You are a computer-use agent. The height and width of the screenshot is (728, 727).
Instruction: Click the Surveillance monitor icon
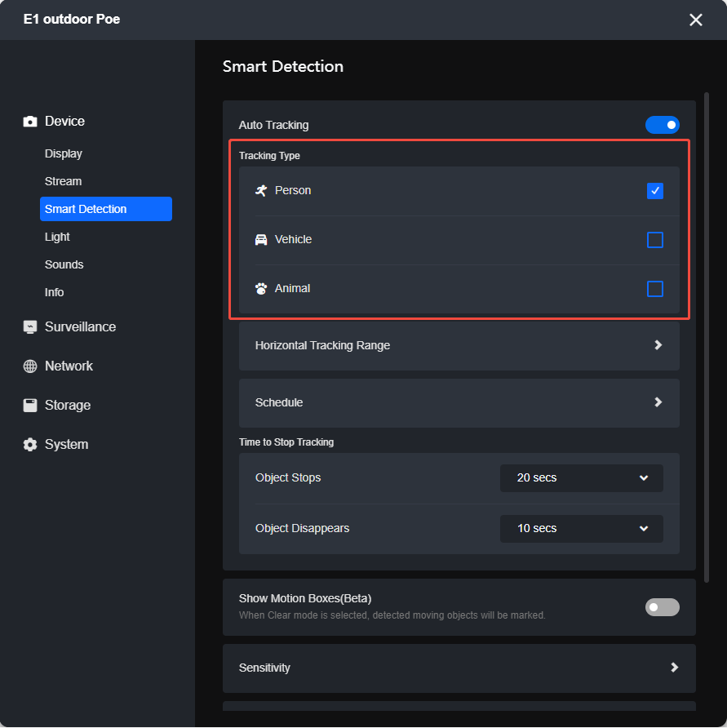tap(30, 327)
